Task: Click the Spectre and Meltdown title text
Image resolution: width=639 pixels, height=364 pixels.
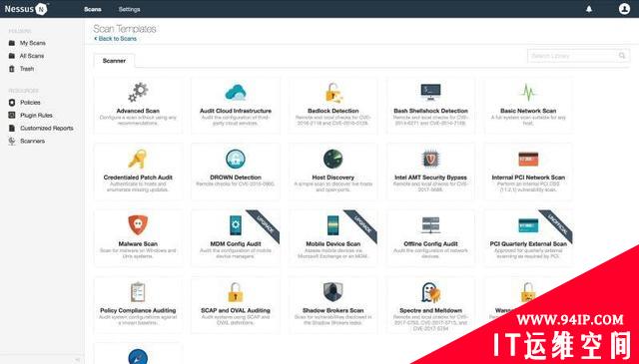Action: click(430, 311)
